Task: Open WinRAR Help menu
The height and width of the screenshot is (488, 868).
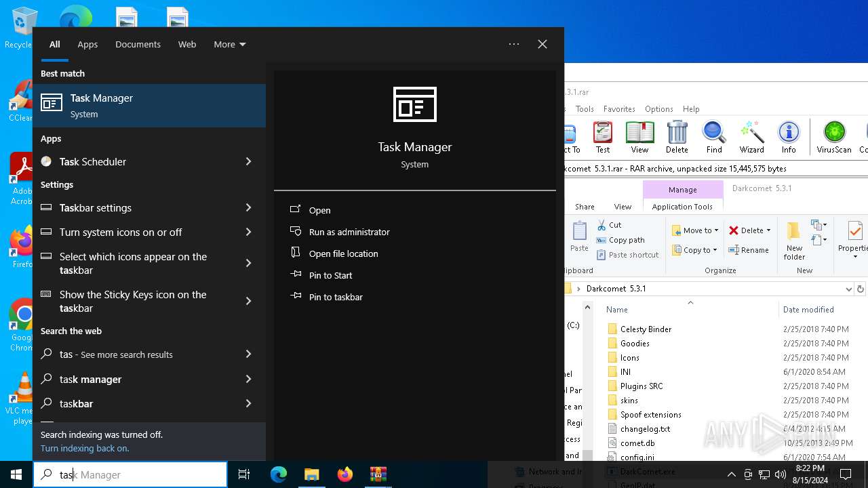Action: click(691, 108)
